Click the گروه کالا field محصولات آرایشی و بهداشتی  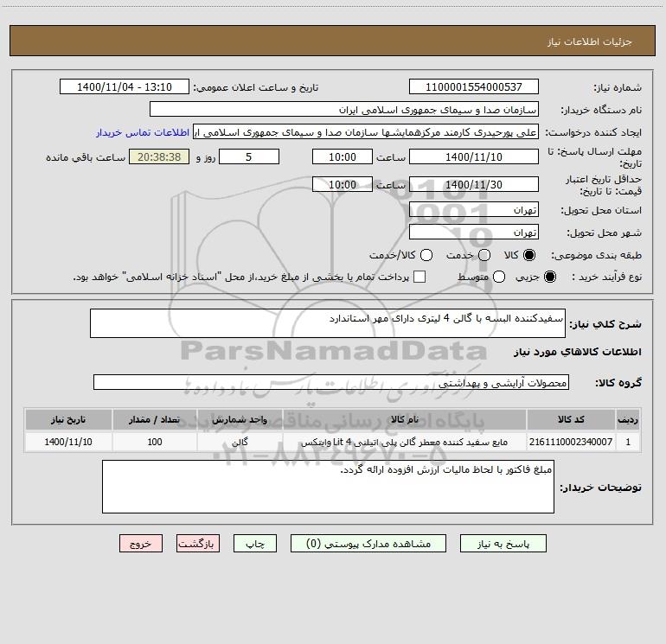pos(331,382)
